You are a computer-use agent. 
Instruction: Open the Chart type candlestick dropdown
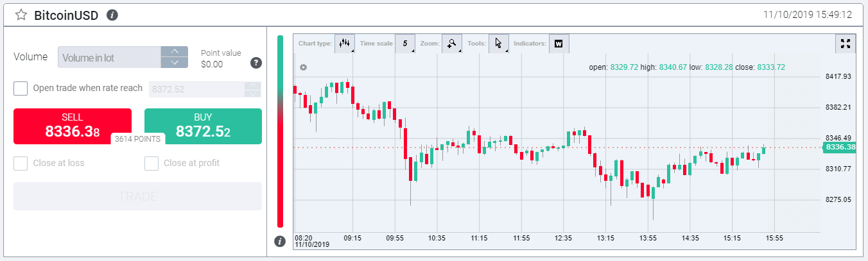click(x=345, y=44)
